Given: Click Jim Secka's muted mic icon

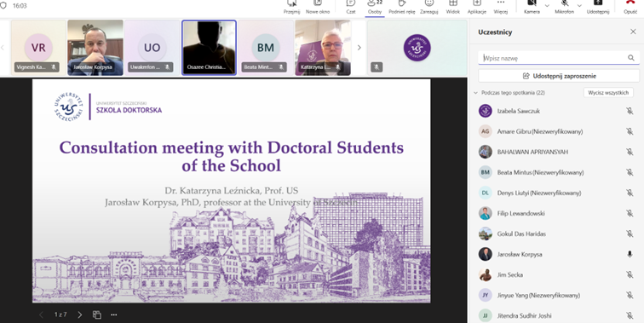Looking at the screenshot, I should [x=630, y=274].
